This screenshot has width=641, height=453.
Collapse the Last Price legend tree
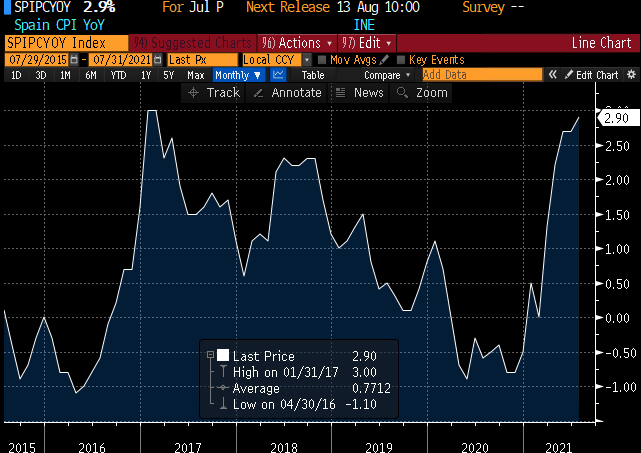(208, 356)
